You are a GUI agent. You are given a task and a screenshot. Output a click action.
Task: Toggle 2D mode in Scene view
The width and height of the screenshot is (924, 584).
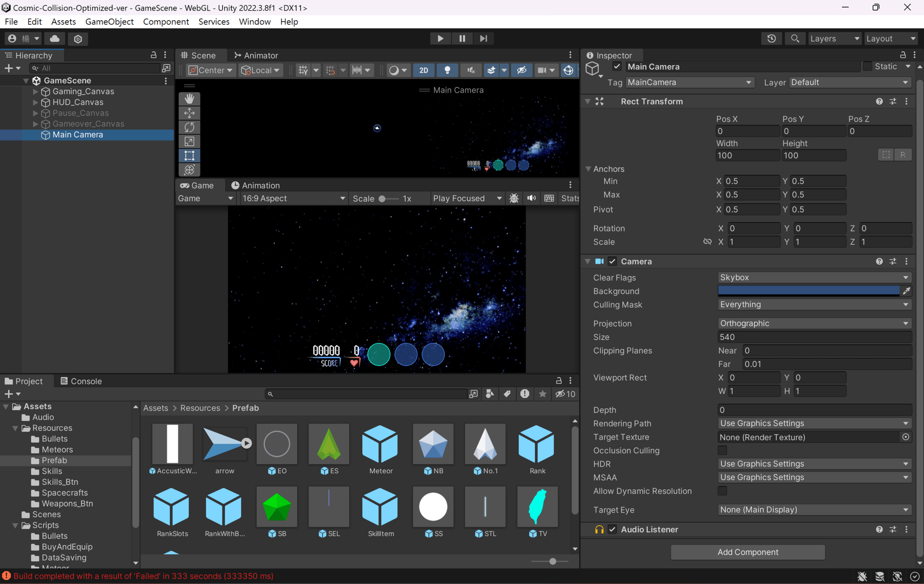(x=424, y=70)
